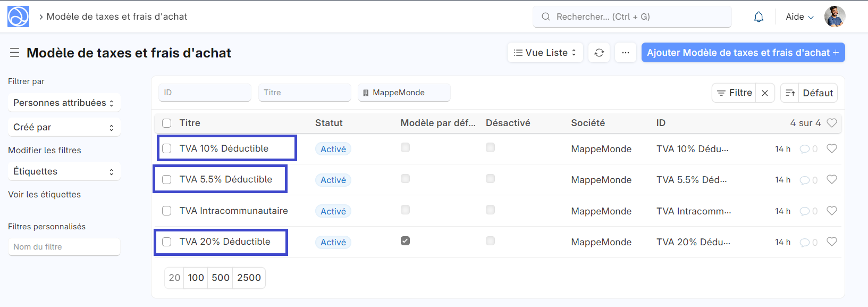Like the TVA 5.5% Déductible row
This screenshot has height=307, width=868.
(832, 179)
